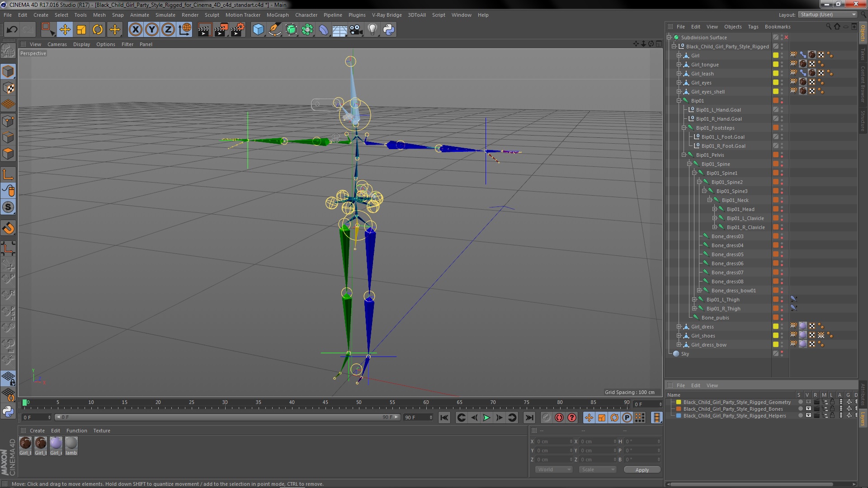The height and width of the screenshot is (488, 868).
Task: Toggle the coordinate system icon
Action: coord(185,30)
